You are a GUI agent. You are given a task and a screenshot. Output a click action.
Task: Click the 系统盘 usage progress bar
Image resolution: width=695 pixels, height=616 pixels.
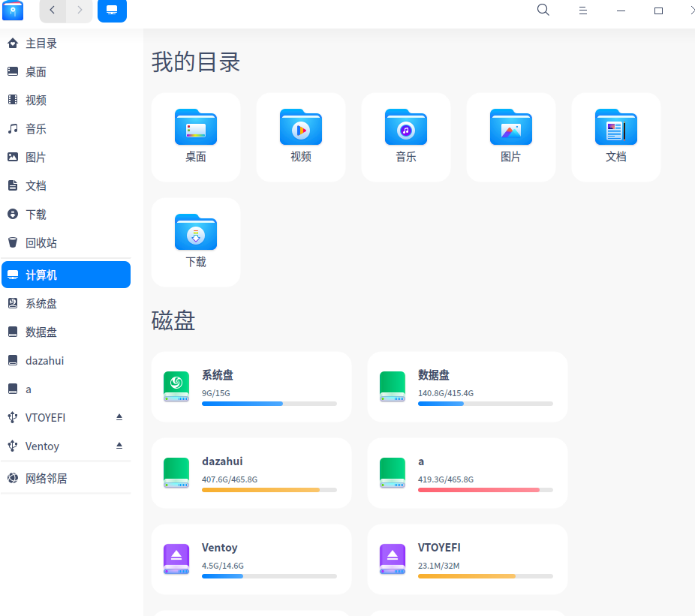click(x=269, y=403)
